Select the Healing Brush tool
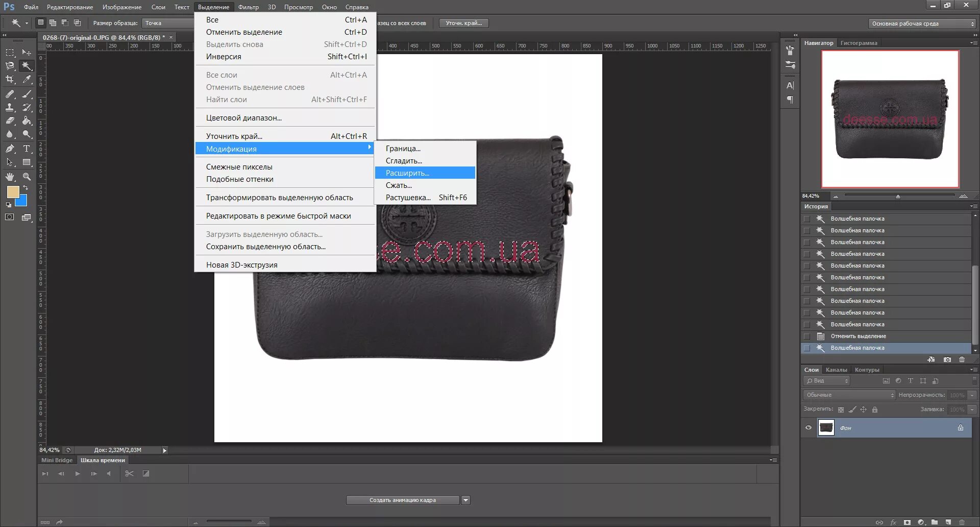The height and width of the screenshot is (527, 980). (x=10, y=94)
